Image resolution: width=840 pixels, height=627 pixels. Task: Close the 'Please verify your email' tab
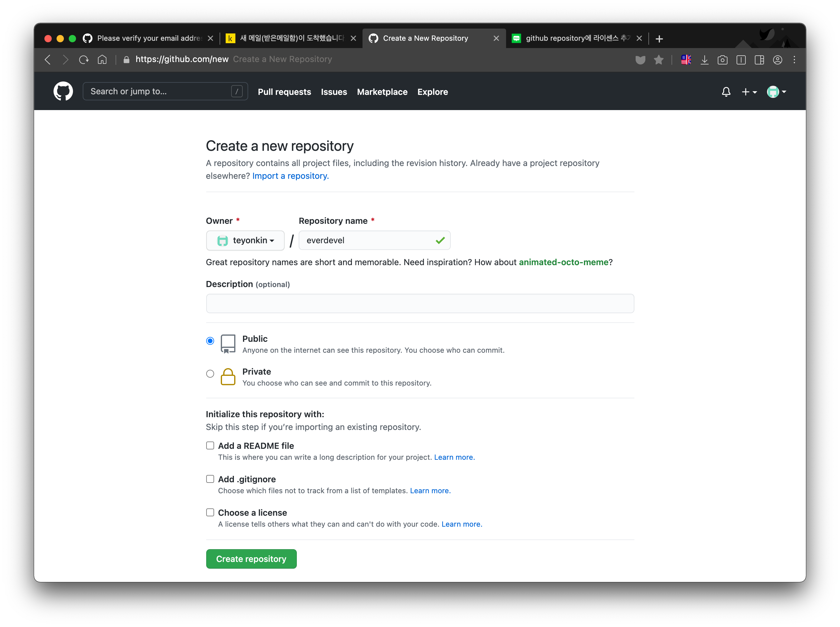[210, 38]
